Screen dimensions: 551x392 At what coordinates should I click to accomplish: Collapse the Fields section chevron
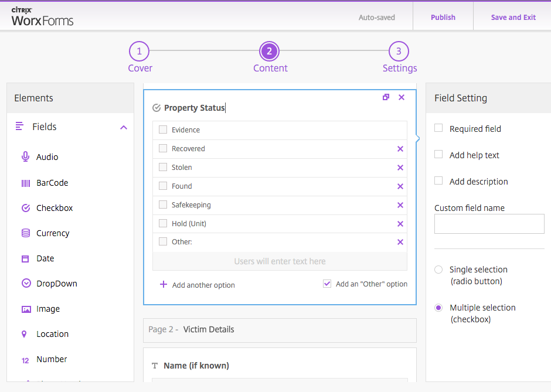click(123, 127)
